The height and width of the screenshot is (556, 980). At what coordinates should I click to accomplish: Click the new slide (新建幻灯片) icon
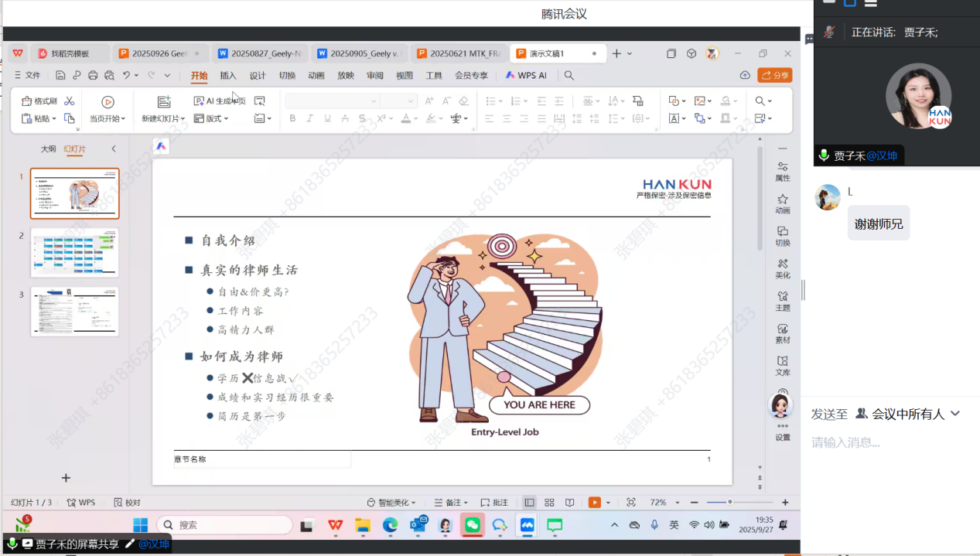164,102
